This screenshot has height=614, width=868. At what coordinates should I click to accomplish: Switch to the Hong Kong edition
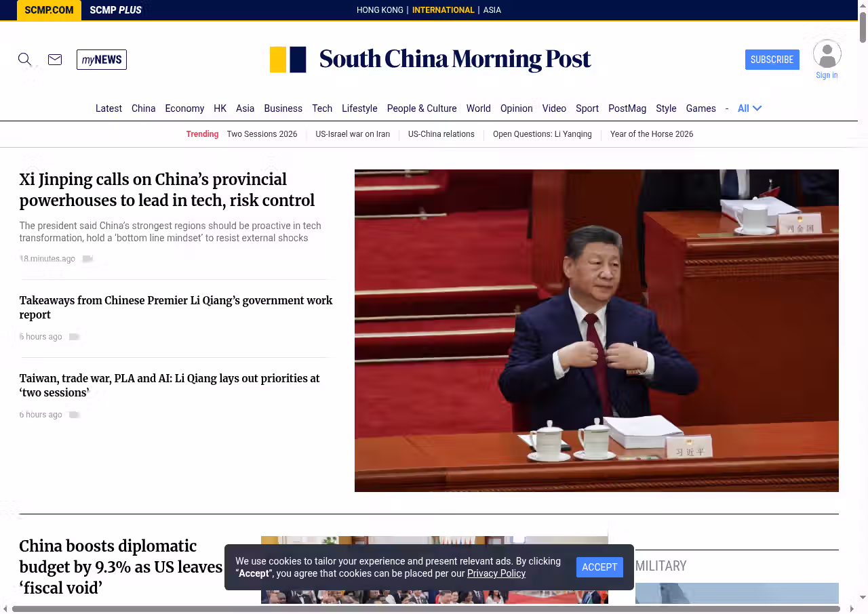380,10
